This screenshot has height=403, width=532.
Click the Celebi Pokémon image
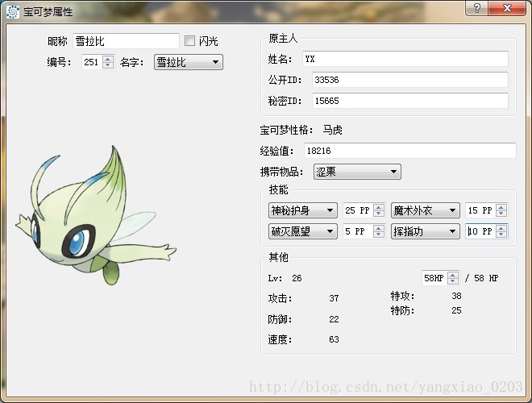click(96, 217)
